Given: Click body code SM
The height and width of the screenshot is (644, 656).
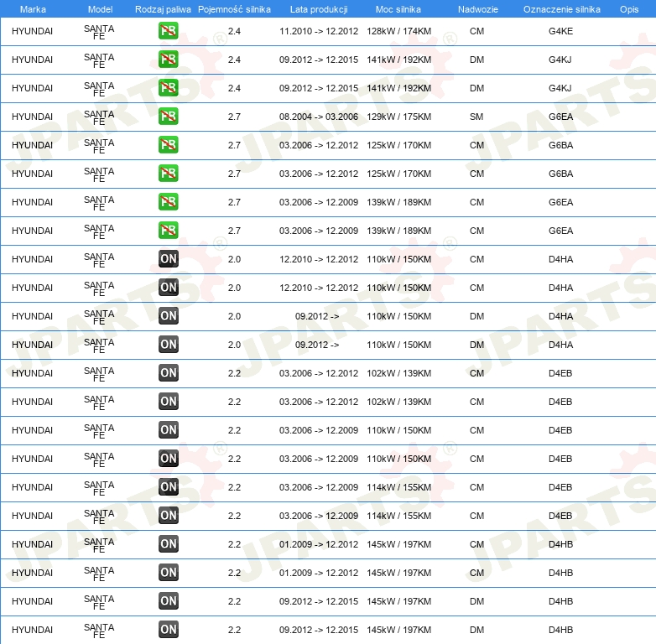Looking at the screenshot, I should 476,117.
